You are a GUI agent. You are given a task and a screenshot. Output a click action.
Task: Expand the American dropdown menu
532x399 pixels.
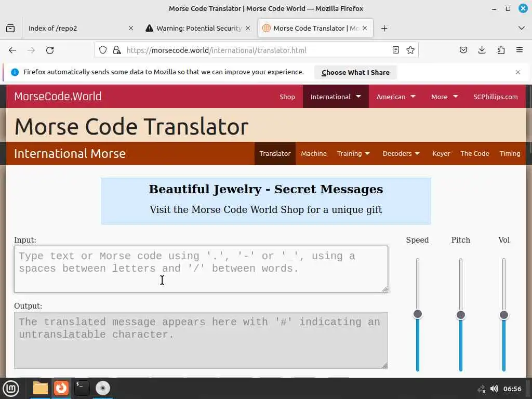(395, 97)
